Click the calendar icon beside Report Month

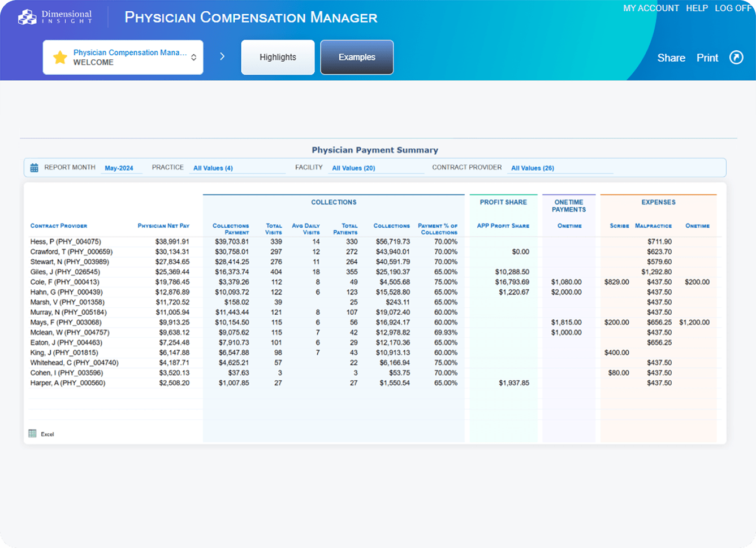(x=34, y=168)
